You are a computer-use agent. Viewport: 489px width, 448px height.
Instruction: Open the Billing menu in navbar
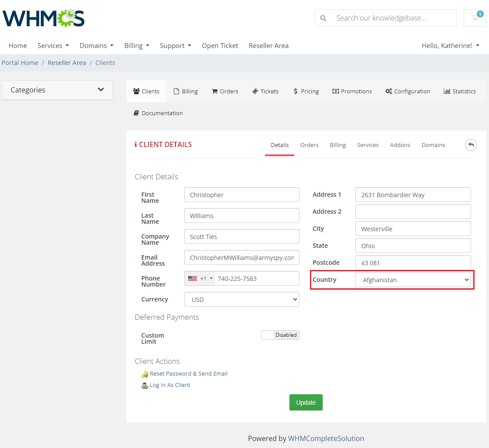pyautogui.click(x=137, y=45)
